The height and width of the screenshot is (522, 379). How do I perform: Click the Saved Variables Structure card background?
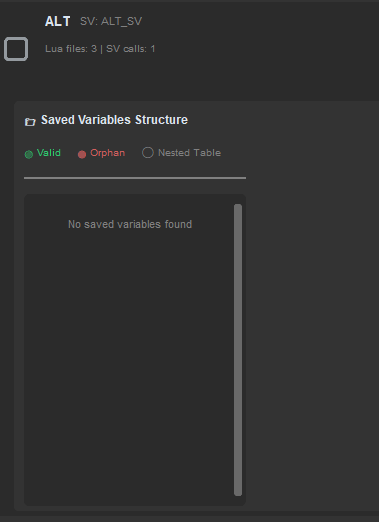pos(310,300)
